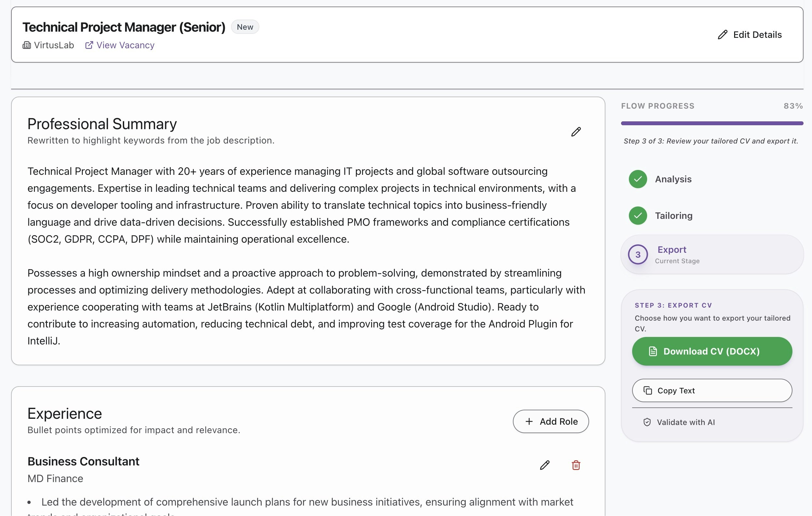Open the Validate with AI shield icon
812x516 pixels.
647,422
